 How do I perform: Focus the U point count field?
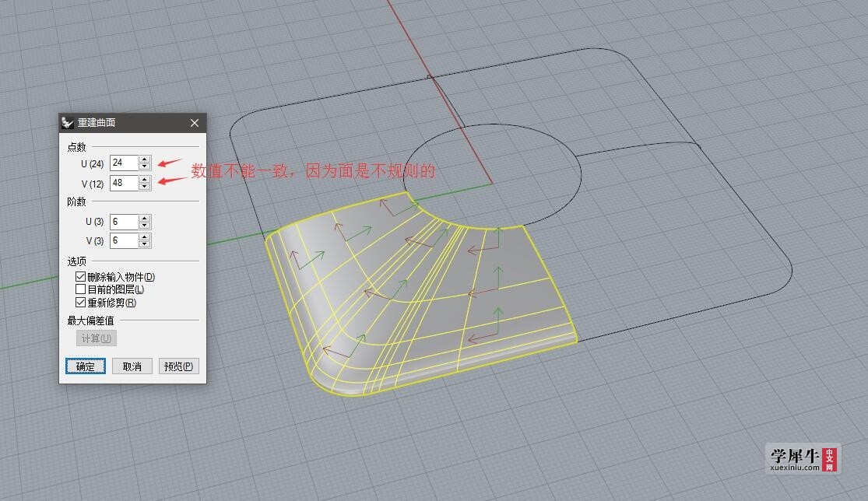click(x=124, y=163)
